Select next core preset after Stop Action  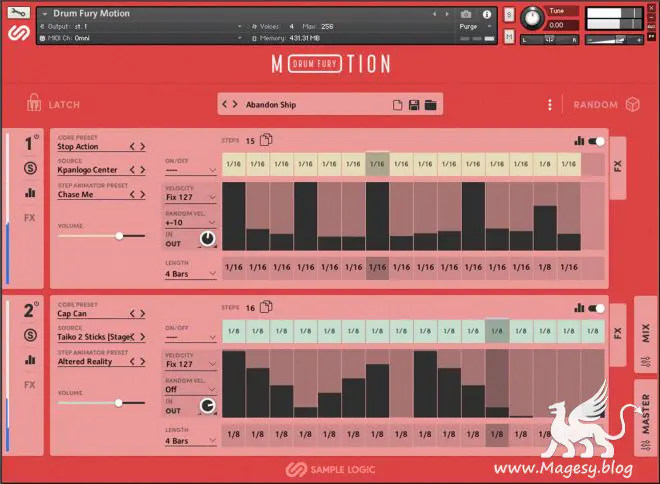point(143,146)
